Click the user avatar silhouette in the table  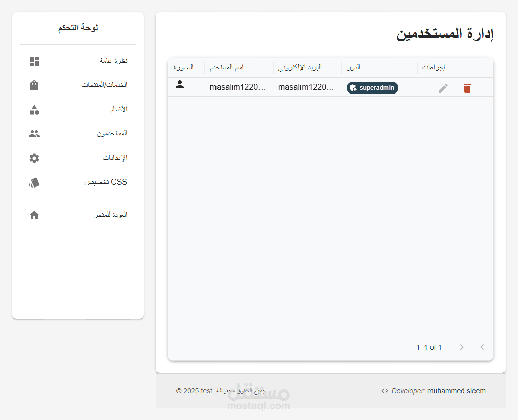click(x=180, y=85)
